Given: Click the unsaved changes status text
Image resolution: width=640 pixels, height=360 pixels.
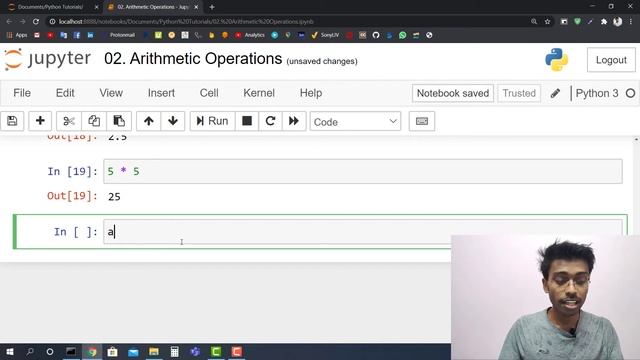Looking at the screenshot, I should [x=322, y=61].
